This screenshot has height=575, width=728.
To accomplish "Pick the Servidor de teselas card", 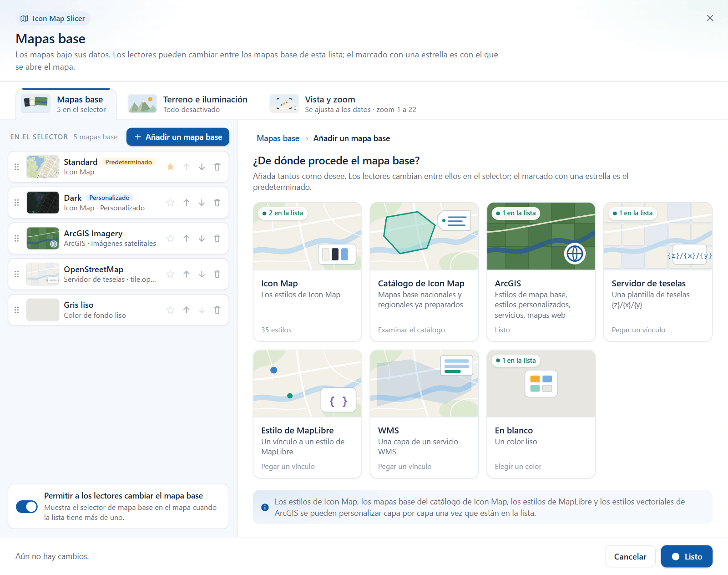I will [658, 272].
